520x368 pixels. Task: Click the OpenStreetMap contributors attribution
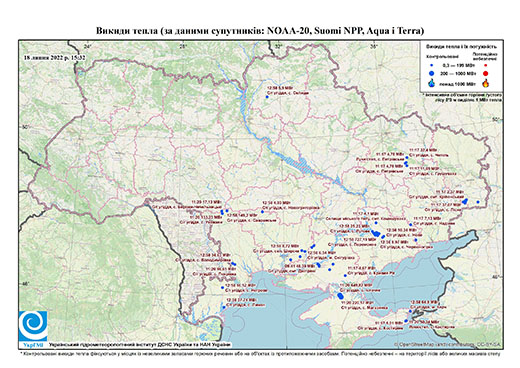(x=448, y=344)
